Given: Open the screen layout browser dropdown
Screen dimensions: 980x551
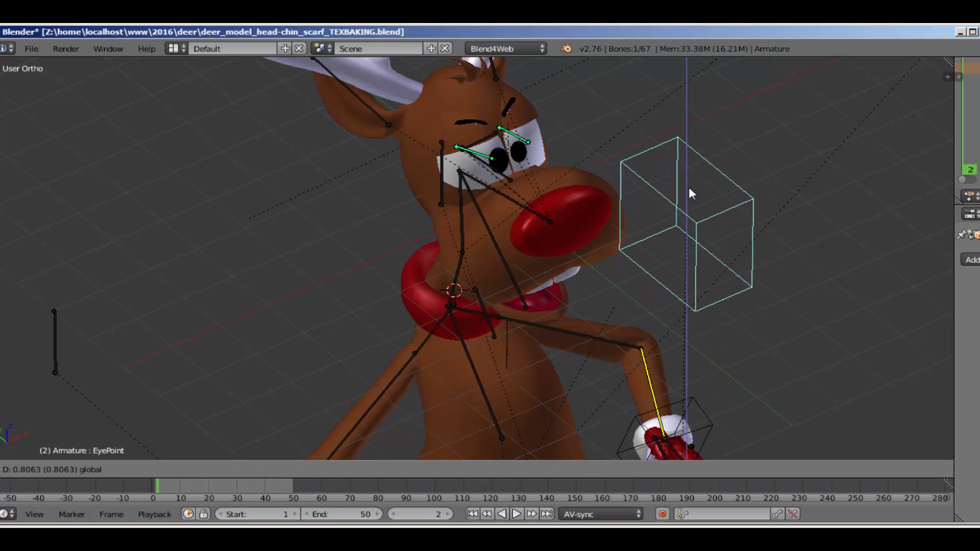Looking at the screenshot, I should click(x=176, y=49).
